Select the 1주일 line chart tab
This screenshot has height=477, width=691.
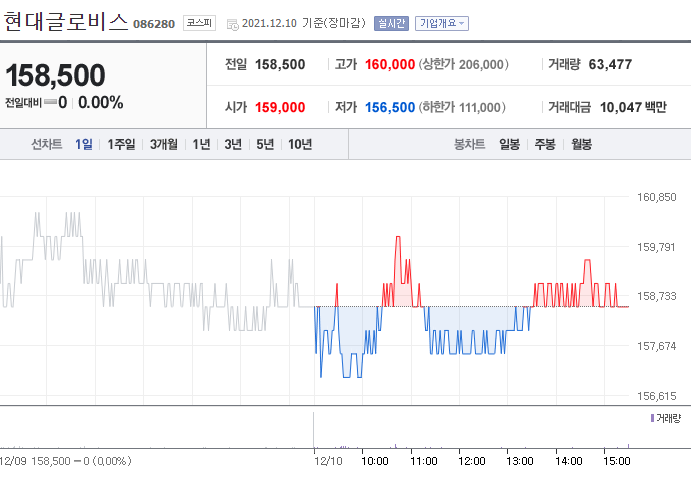[x=121, y=144]
